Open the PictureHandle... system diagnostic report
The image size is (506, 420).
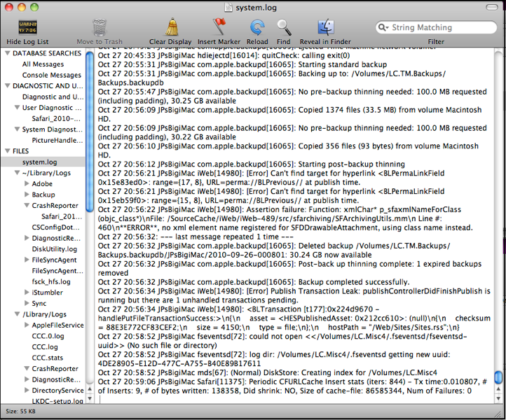pyautogui.click(x=57, y=140)
